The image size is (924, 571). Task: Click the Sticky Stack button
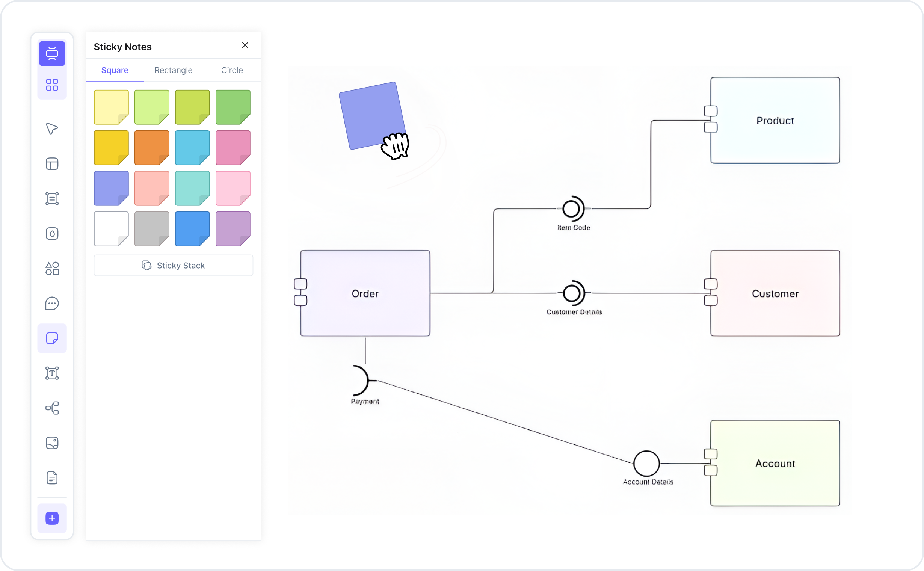(173, 266)
